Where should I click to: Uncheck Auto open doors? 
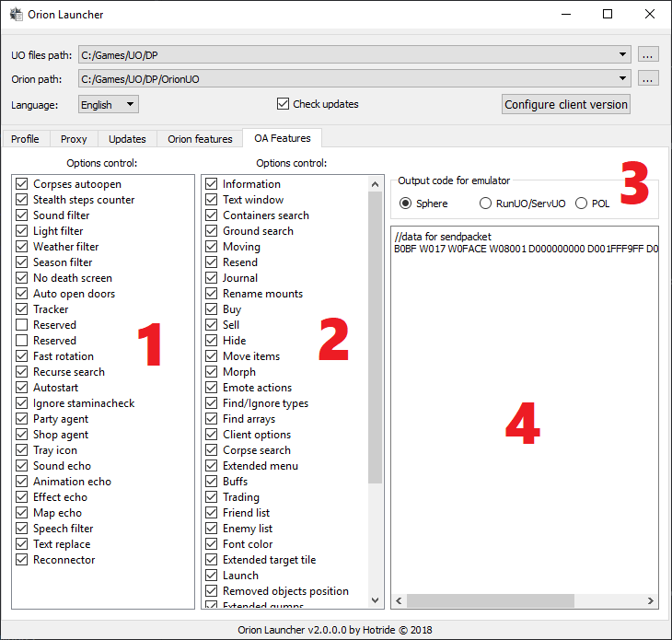22,293
